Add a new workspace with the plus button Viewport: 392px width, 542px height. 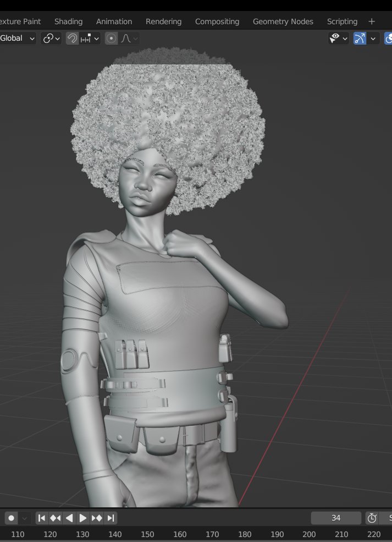tap(372, 21)
